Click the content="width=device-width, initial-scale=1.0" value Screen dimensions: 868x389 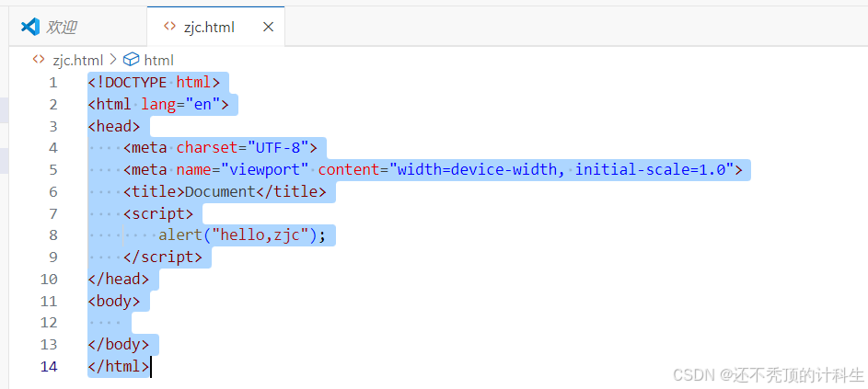click(526, 170)
